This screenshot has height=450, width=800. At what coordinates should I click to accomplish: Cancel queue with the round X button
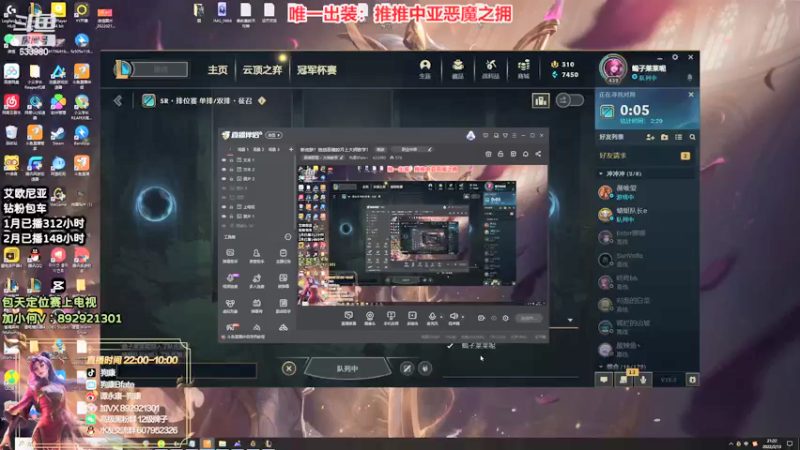(289, 368)
